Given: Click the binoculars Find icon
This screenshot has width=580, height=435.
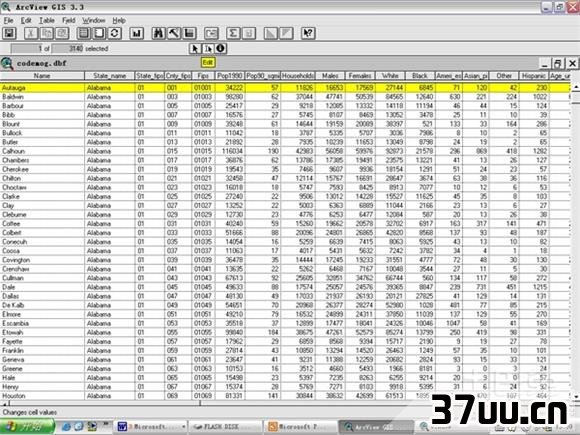Looking at the screenshot, I should point(159,33).
